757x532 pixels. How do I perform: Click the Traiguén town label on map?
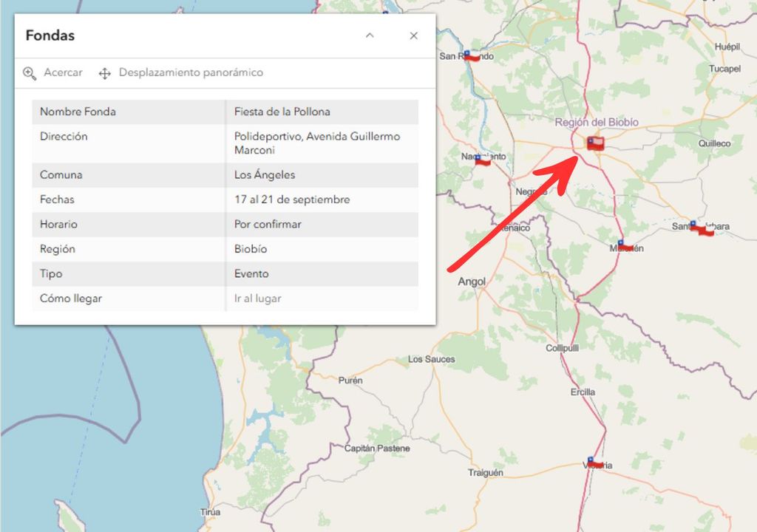(x=486, y=473)
